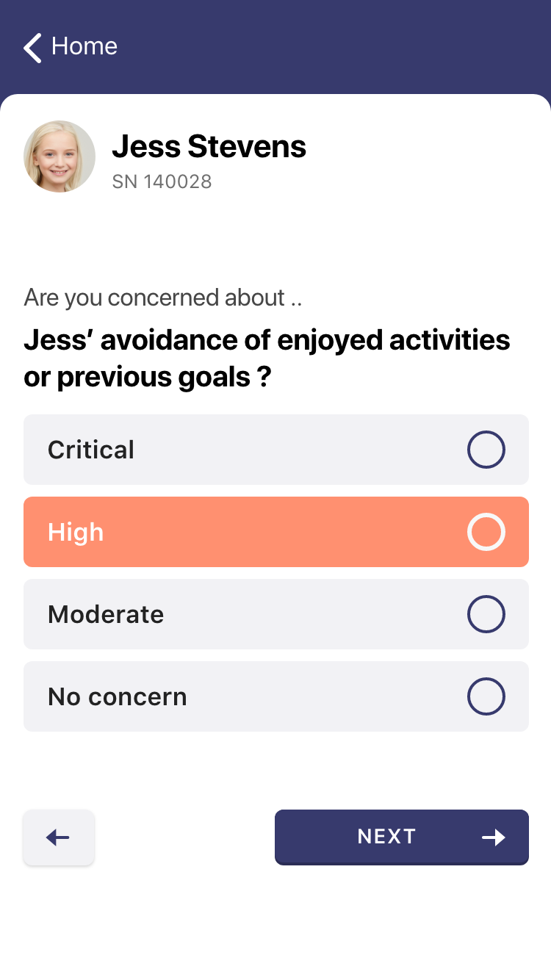Toggle the High radio circle
Screen dimensions: 551x980
(x=486, y=532)
